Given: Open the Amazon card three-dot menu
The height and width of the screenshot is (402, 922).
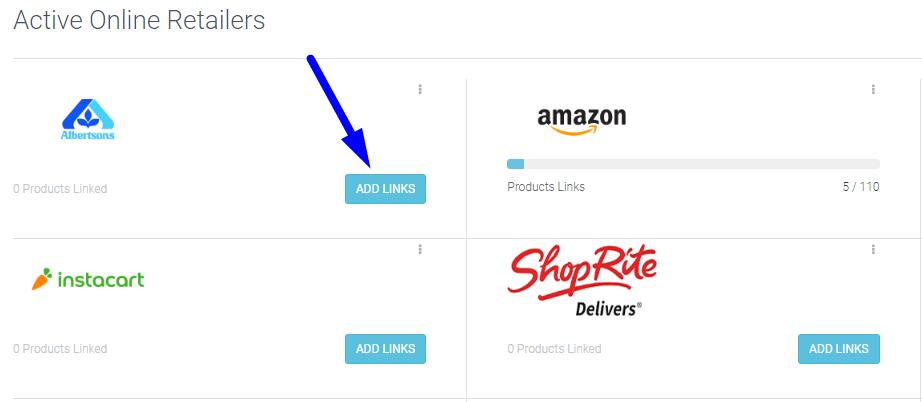Looking at the screenshot, I should tap(873, 89).
